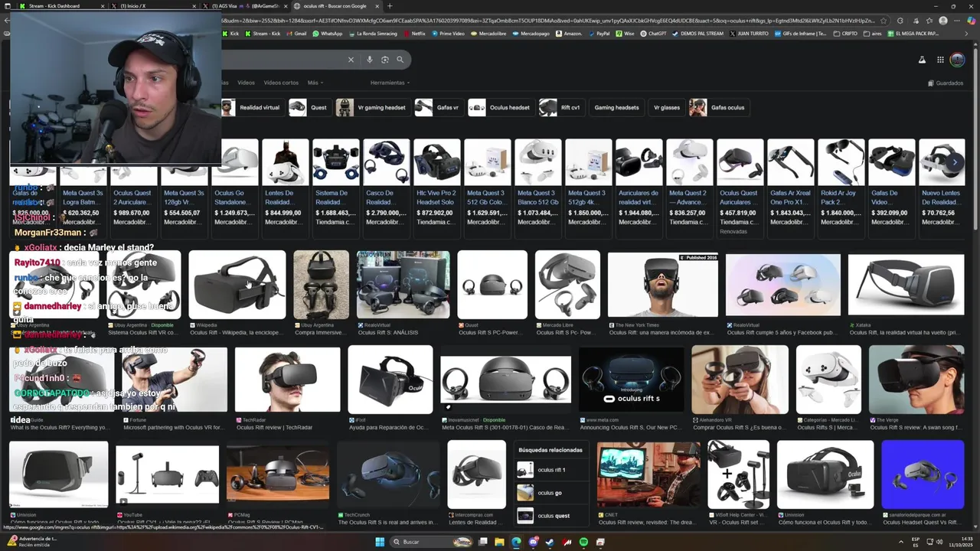Filter by the Gafas vr chip

pyautogui.click(x=438, y=107)
